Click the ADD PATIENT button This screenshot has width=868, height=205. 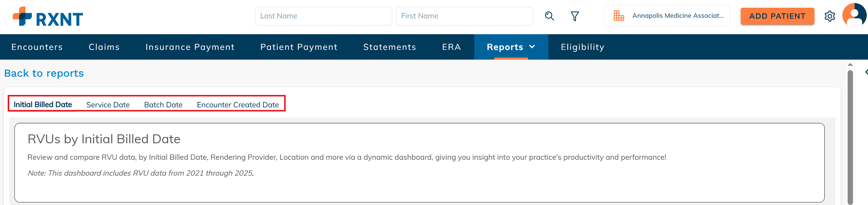click(777, 16)
